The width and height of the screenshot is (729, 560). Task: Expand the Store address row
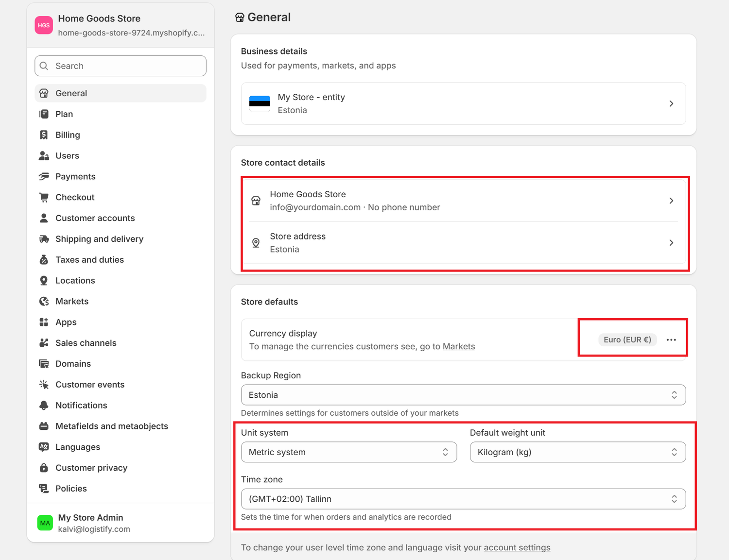click(463, 243)
